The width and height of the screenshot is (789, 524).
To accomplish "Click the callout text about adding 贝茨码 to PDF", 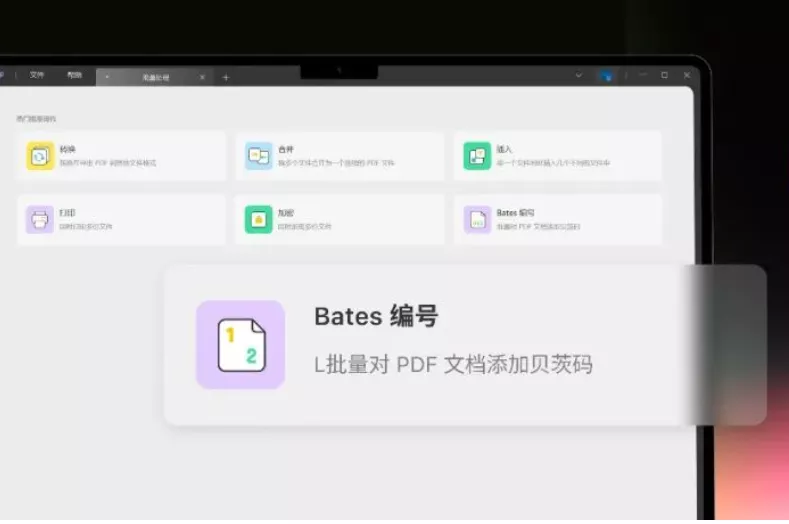I will pyautogui.click(x=453, y=364).
